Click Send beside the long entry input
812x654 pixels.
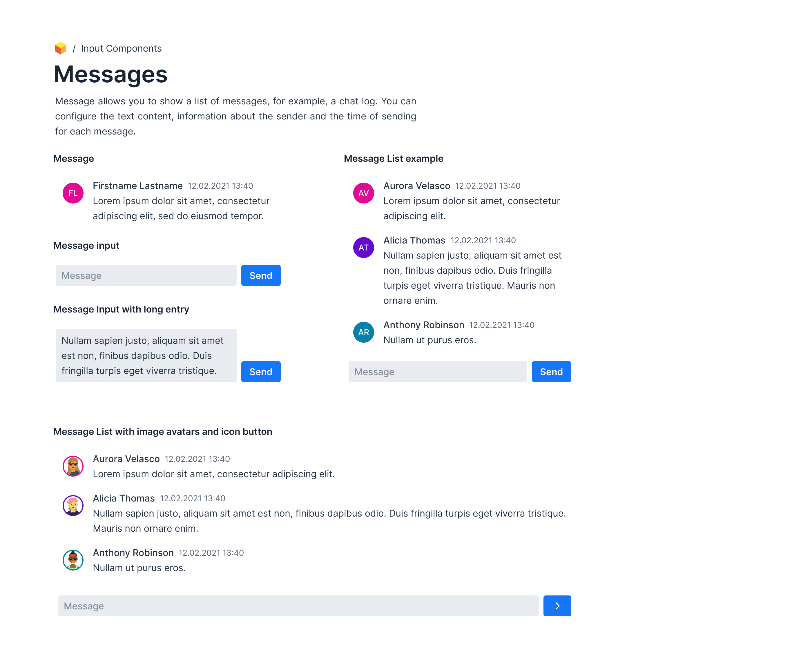[x=261, y=372]
